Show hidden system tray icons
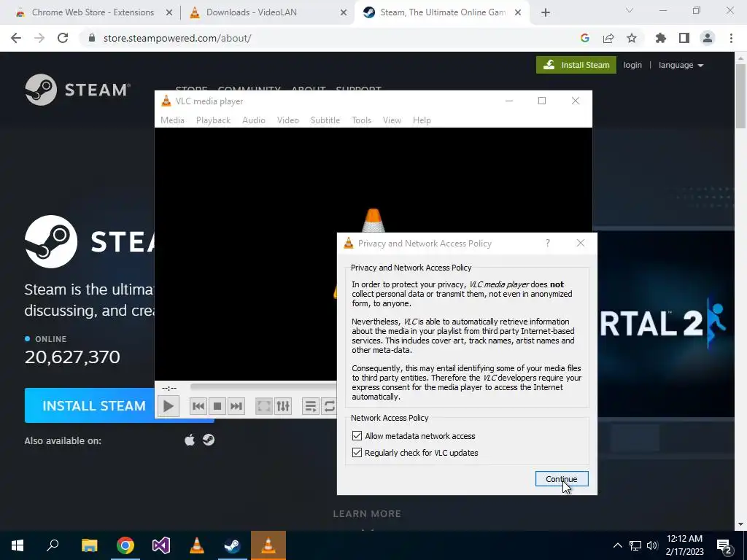The height and width of the screenshot is (560, 747). point(617,545)
